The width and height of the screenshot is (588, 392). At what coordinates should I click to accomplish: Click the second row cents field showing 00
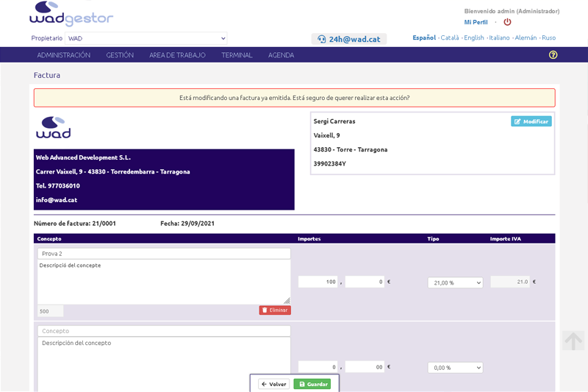pyautogui.click(x=365, y=367)
